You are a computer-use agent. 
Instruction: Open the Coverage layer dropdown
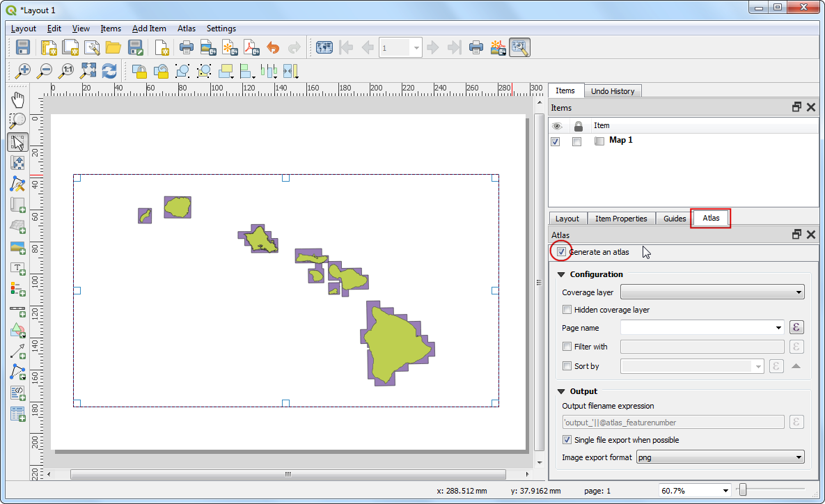tap(712, 292)
